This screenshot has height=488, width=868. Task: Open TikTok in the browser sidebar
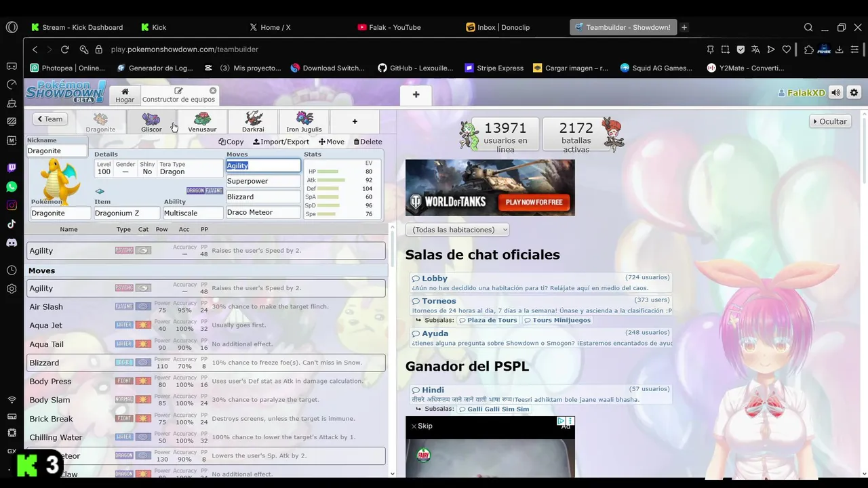click(12, 224)
